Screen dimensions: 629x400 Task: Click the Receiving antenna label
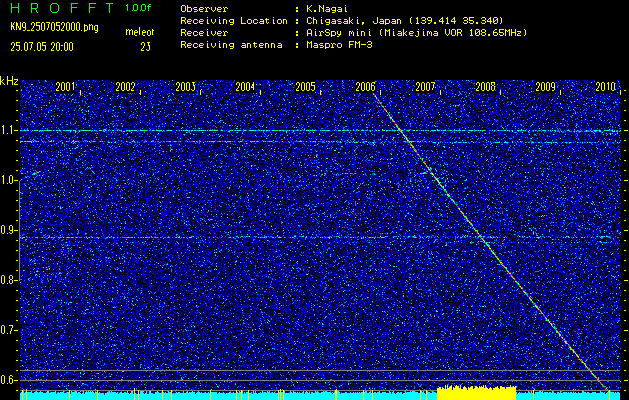[x=231, y=45]
